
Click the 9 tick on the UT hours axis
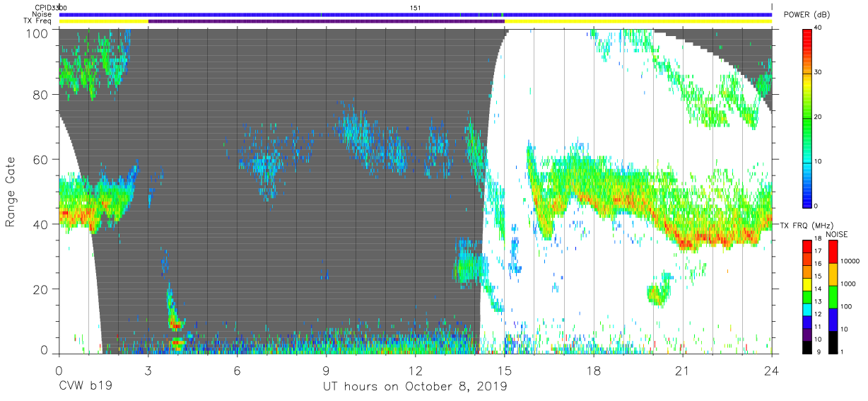(x=326, y=370)
